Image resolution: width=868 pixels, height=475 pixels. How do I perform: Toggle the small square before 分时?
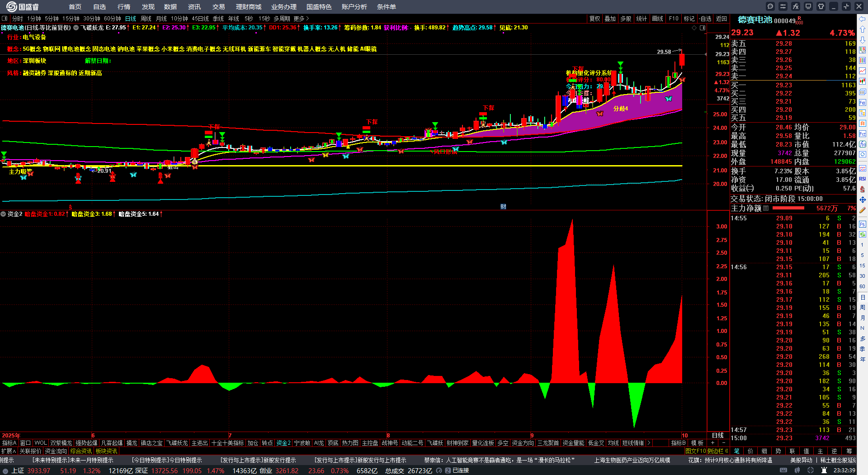point(5,19)
